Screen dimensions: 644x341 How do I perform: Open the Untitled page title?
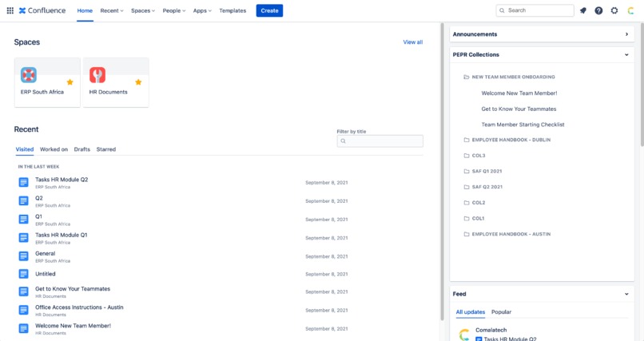click(x=46, y=274)
